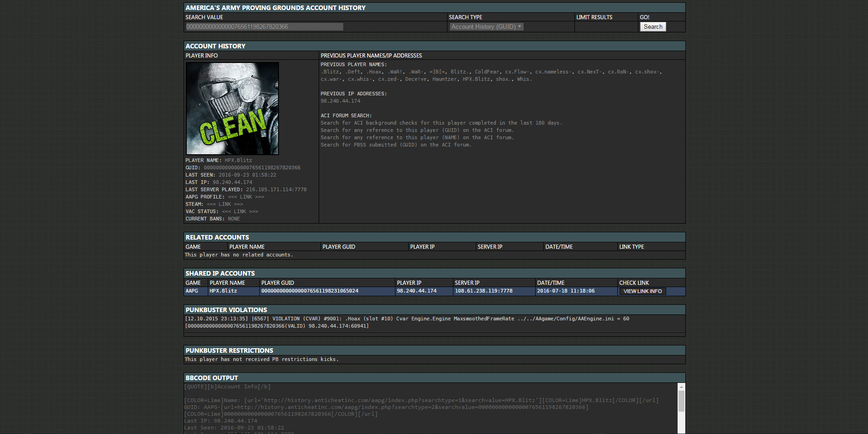Click the VIEW LINK INFO button
This screenshot has width=868, height=434.
642,291
